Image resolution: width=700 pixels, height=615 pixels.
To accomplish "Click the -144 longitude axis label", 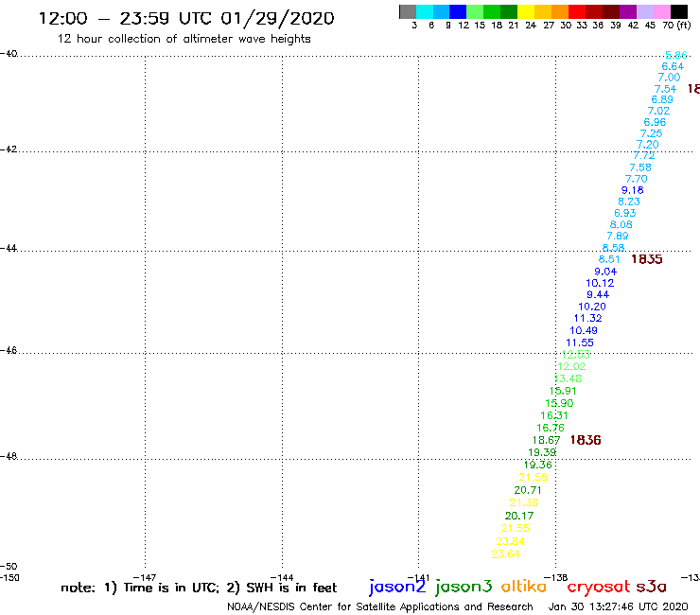I will (x=282, y=577).
